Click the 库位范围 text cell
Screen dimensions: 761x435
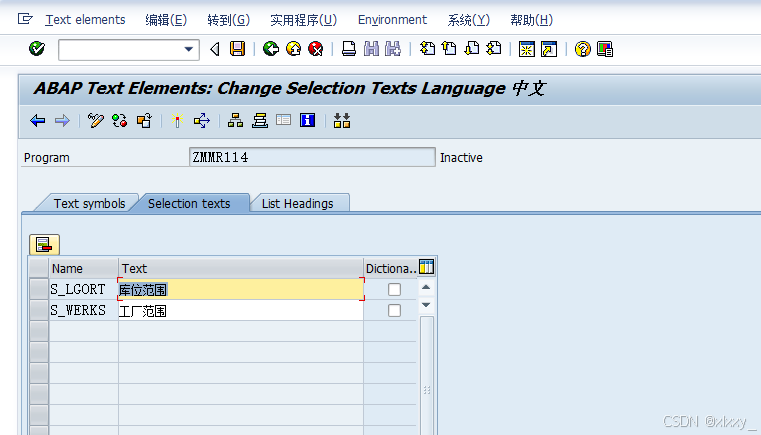(241, 289)
